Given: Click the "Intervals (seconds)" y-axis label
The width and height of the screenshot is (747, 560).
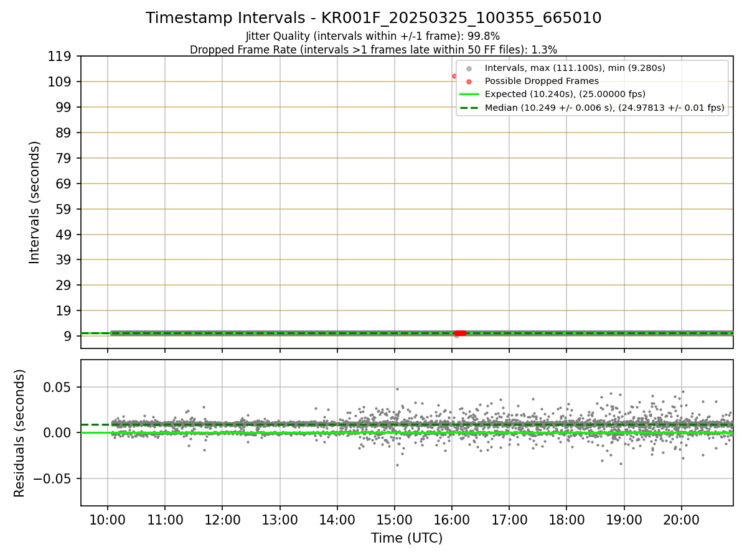Looking at the screenshot, I should click(x=35, y=202).
